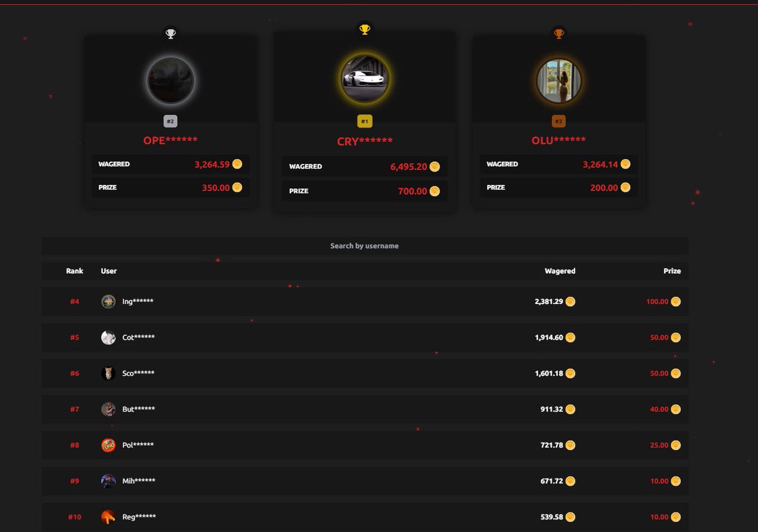Viewport: 758px width, 532px height.
Task: Open the OPE****** player avatar
Action: click(x=171, y=80)
